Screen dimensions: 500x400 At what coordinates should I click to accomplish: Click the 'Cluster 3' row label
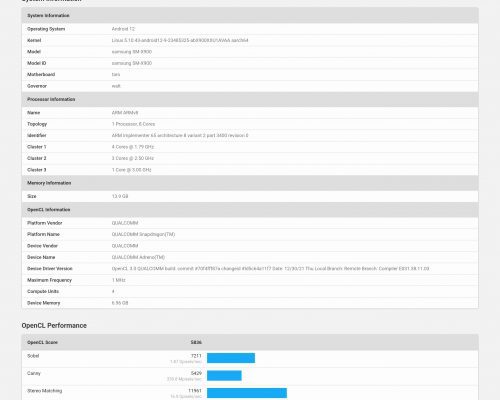(37, 170)
